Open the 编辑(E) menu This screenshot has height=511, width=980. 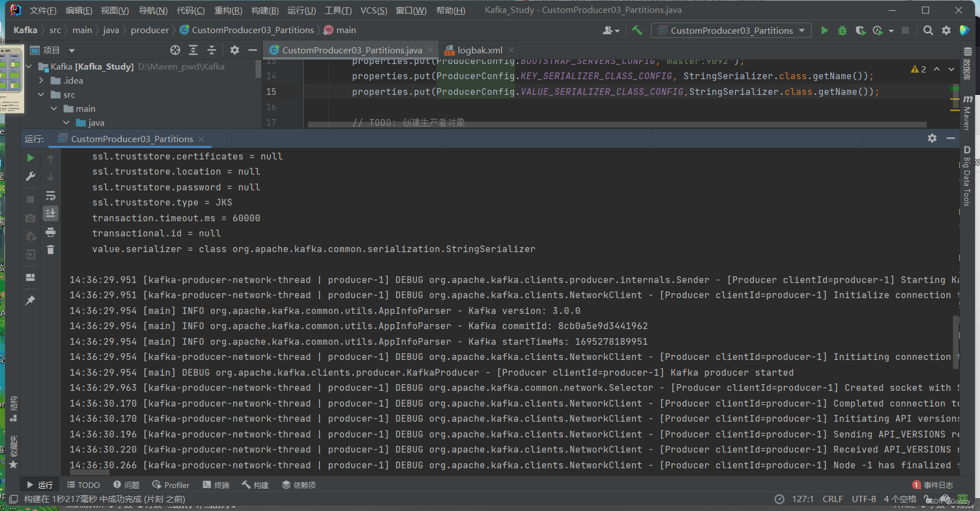(79, 11)
